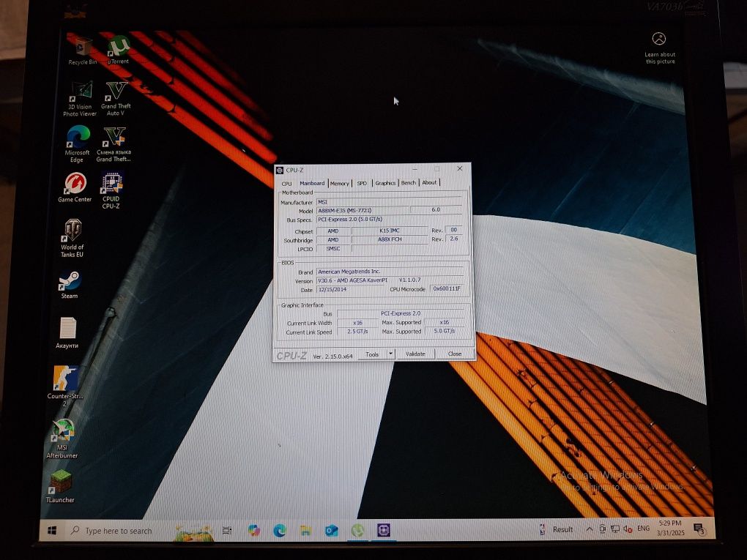Open the Recycle Bin desktop icon
The width and height of the screenshot is (747, 560).
click(82, 50)
